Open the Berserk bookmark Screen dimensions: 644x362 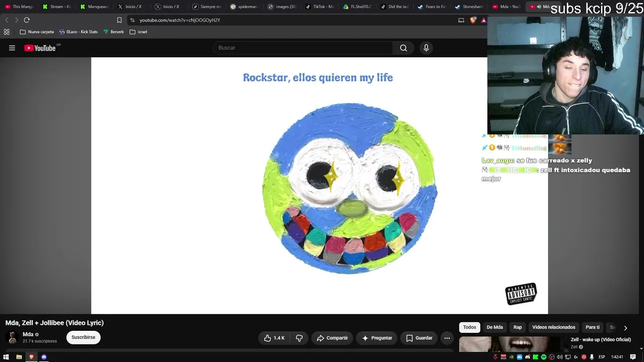(114, 32)
